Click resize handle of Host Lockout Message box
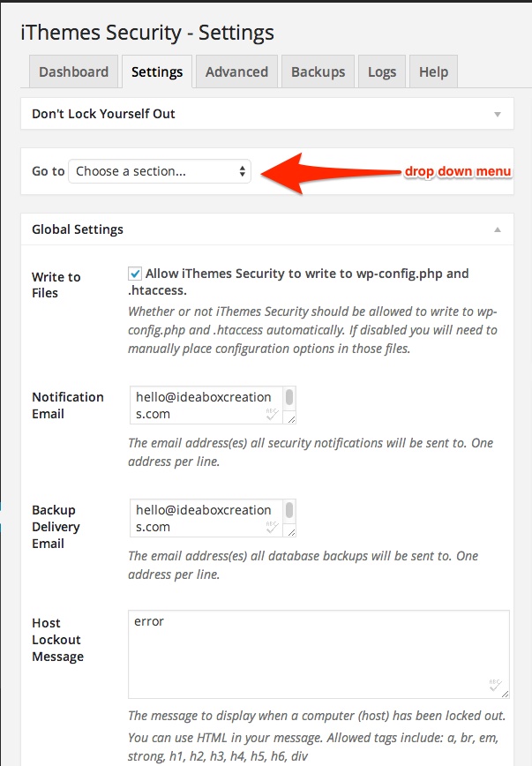The width and height of the screenshot is (532, 766). 506,695
